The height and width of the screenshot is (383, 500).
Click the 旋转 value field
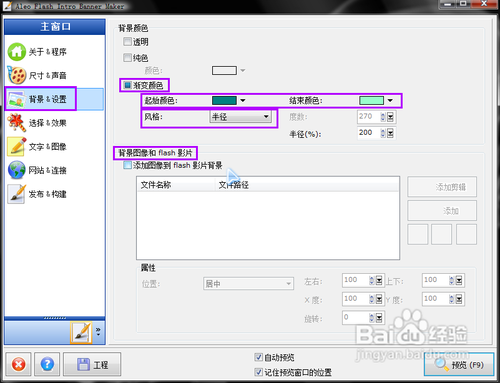[355, 318]
